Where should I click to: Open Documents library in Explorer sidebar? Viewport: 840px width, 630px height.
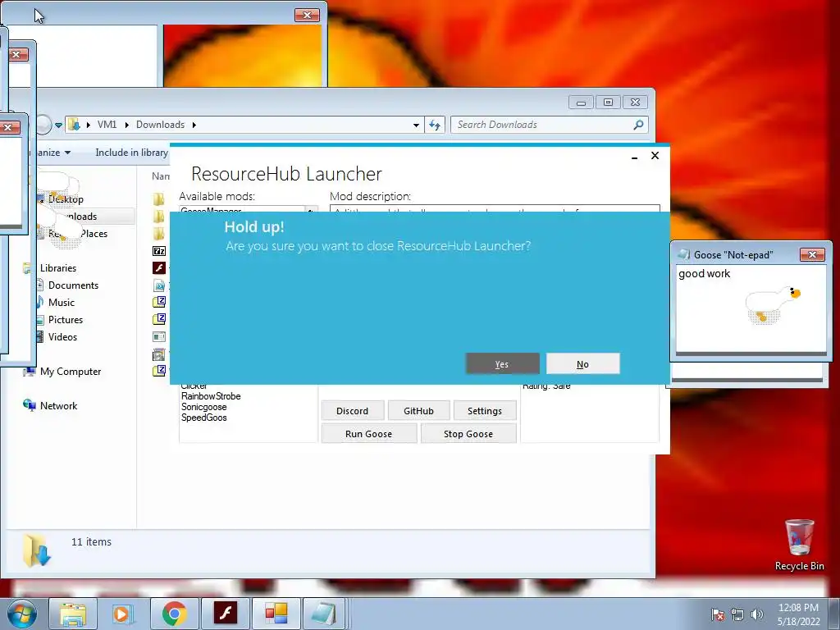point(73,285)
